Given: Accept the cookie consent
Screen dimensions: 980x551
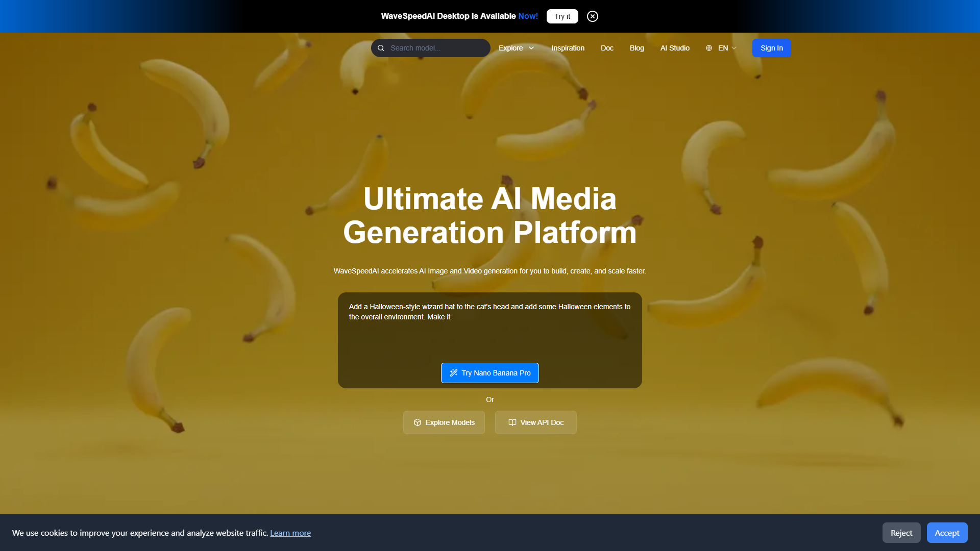Looking at the screenshot, I should click(947, 533).
